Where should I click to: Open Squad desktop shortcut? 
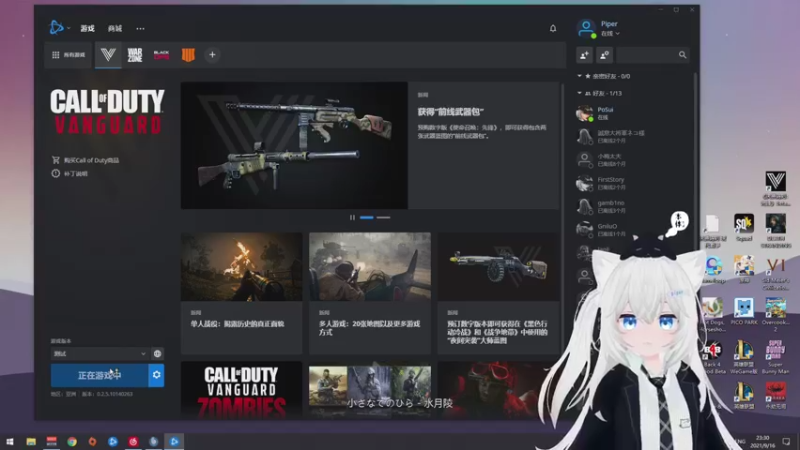tap(744, 228)
